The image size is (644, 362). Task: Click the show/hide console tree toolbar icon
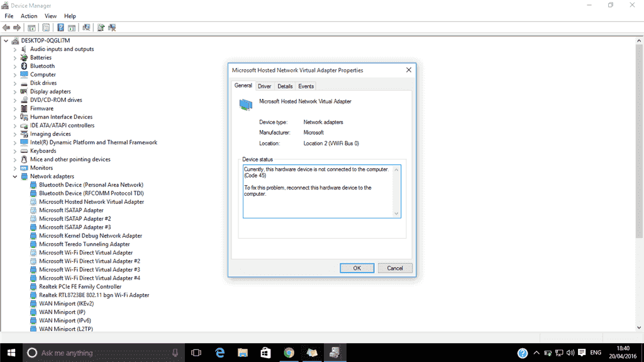pyautogui.click(x=31, y=28)
